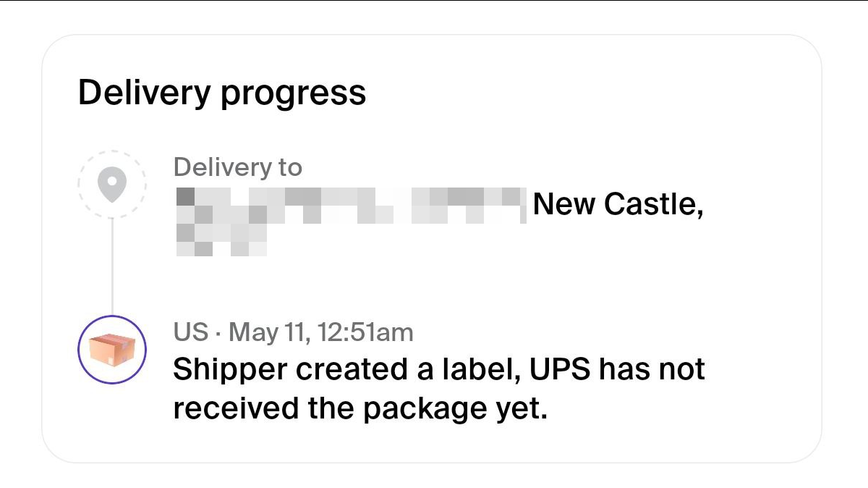
Task: Click the location pin icon
Action: [x=112, y=185]
